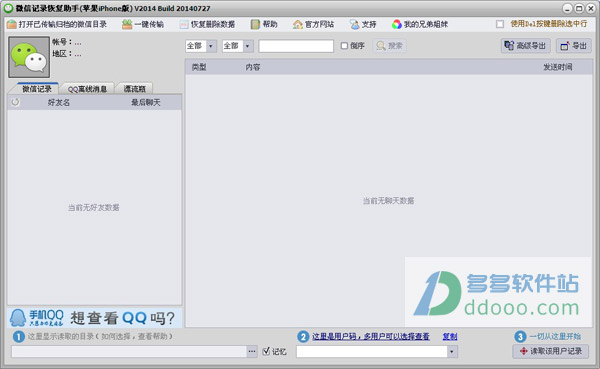The image size is (600, 369).
Task: Switch to the 微信记录 tab
Action: point(36,89)
